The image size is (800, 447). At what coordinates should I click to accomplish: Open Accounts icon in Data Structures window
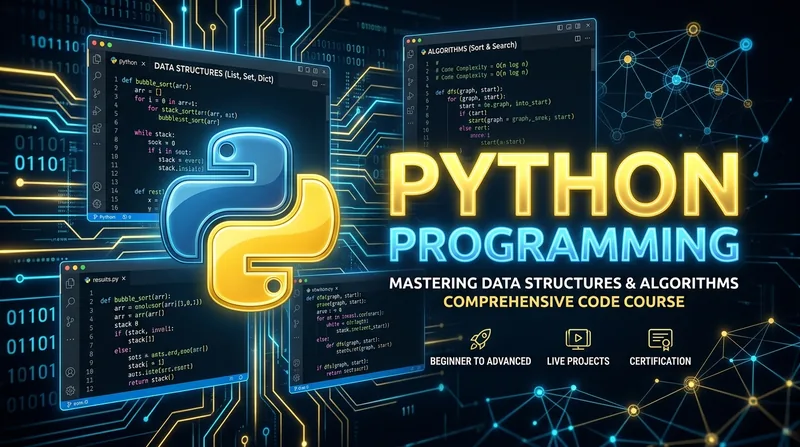[x=96, y=187]
